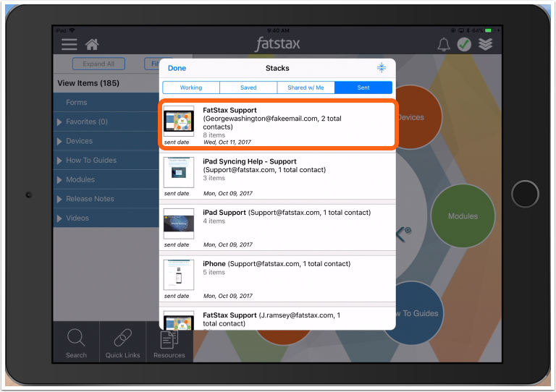Select FatStax Support stack sent to J.ramsey
The image size is (556, 392).
tap(277, 319)
